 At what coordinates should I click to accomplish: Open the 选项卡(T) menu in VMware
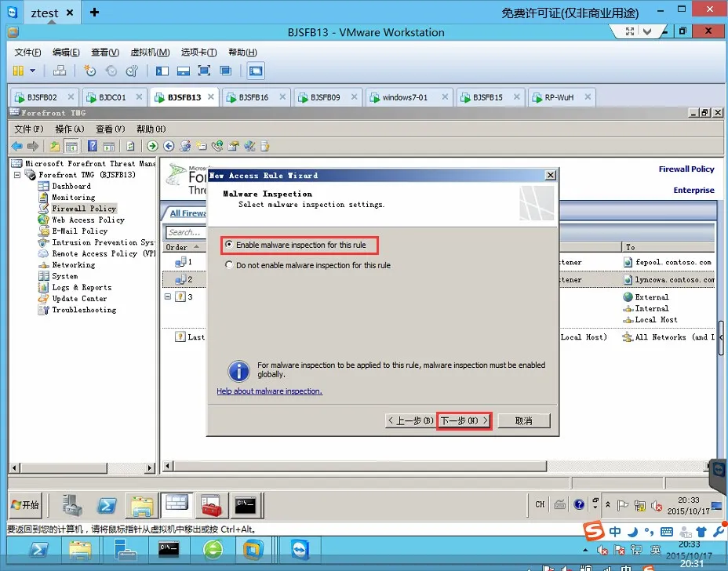click(x=198, y=52)
